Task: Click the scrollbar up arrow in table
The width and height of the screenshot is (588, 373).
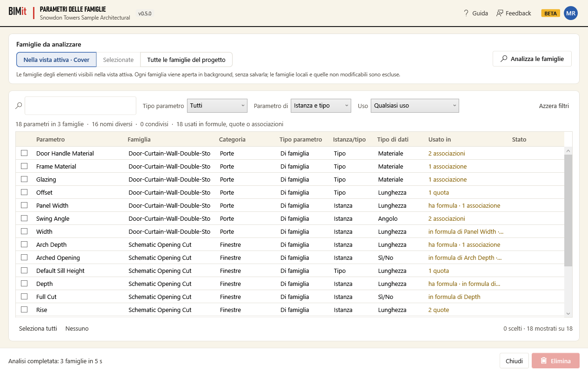Action: [x=568, y=151]
